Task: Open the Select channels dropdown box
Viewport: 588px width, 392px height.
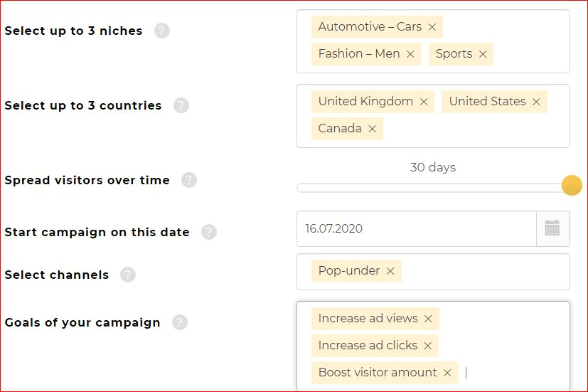Action: coord(433,272)
